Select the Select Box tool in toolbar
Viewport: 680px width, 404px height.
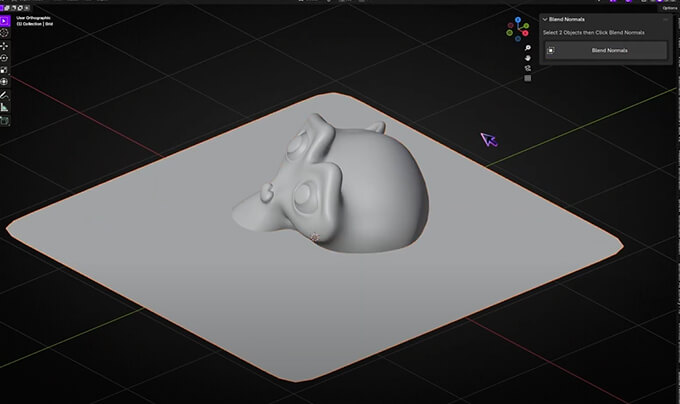coord(4,21)
